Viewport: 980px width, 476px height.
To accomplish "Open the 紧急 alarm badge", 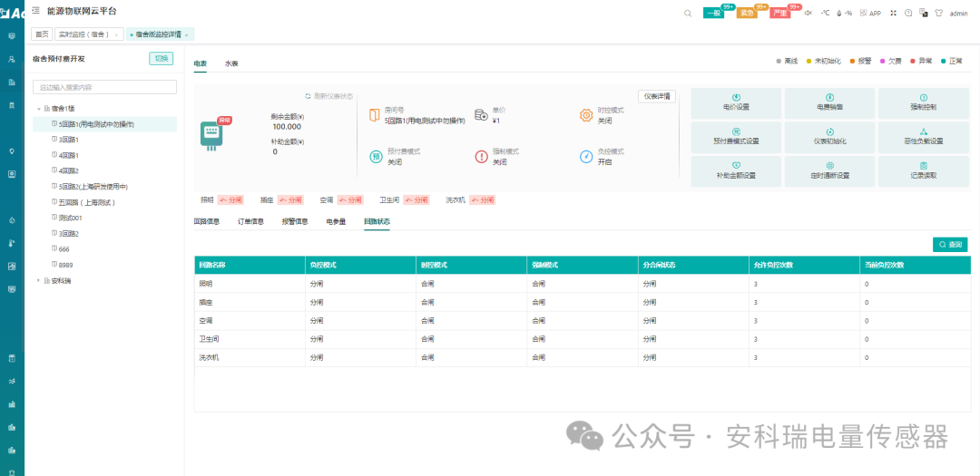I will point(746,13).
